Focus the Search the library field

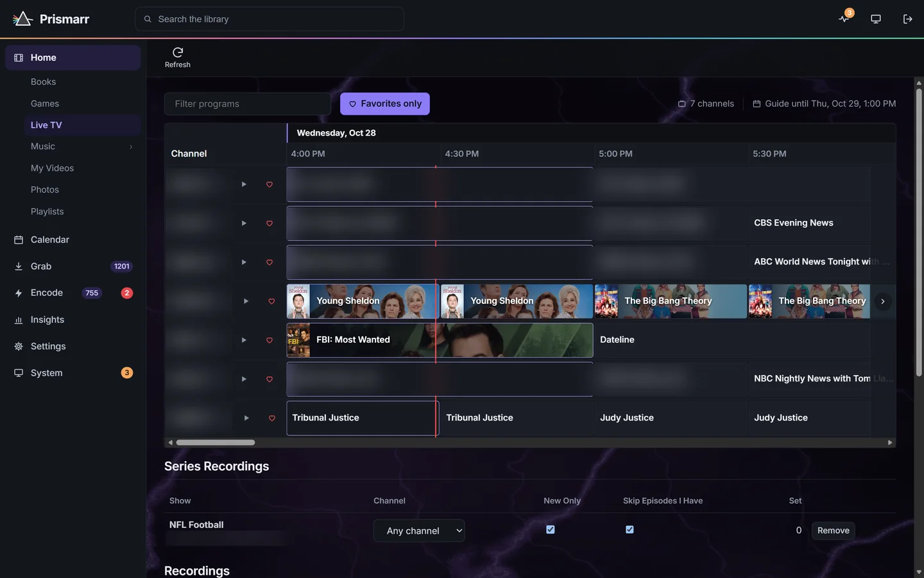269,19
